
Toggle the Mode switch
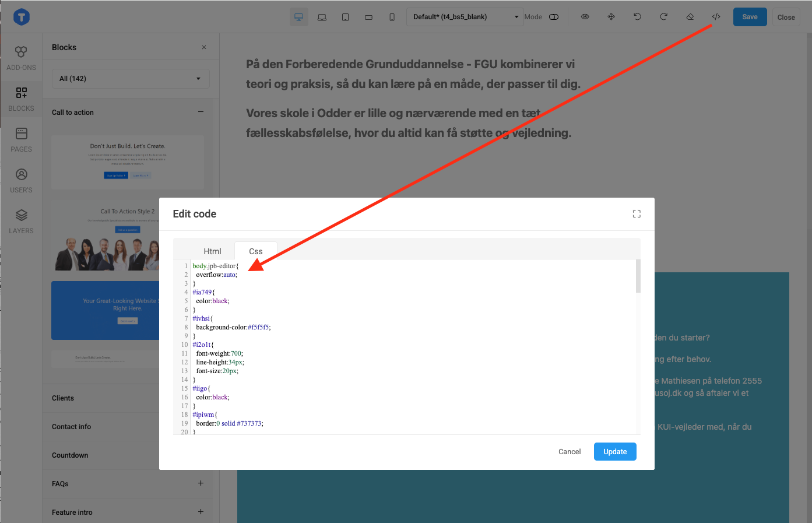pyautogui.click(x=554, y=17)
